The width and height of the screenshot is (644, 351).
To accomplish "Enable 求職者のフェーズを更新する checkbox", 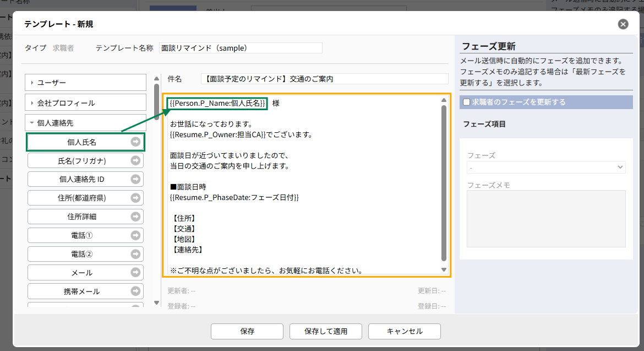I will click(466, 102).
